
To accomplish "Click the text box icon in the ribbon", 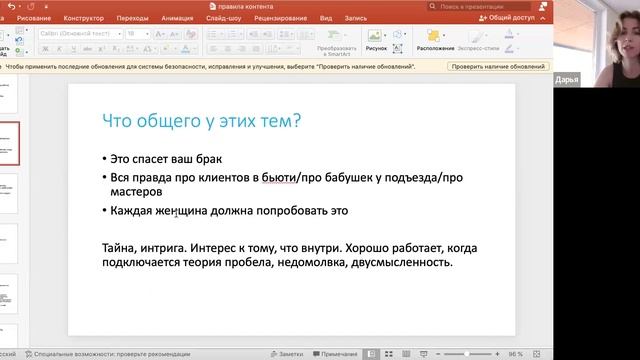I will (x=397, y=49).
